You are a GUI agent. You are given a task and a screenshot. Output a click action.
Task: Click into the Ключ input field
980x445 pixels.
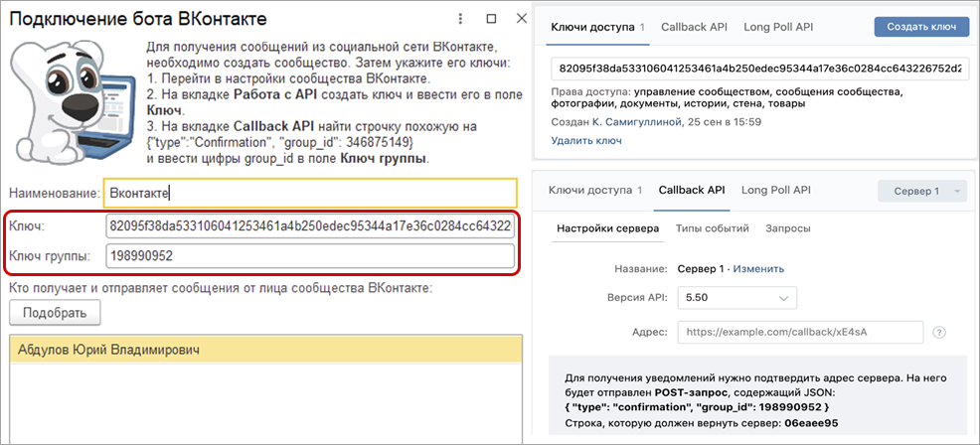311,227
